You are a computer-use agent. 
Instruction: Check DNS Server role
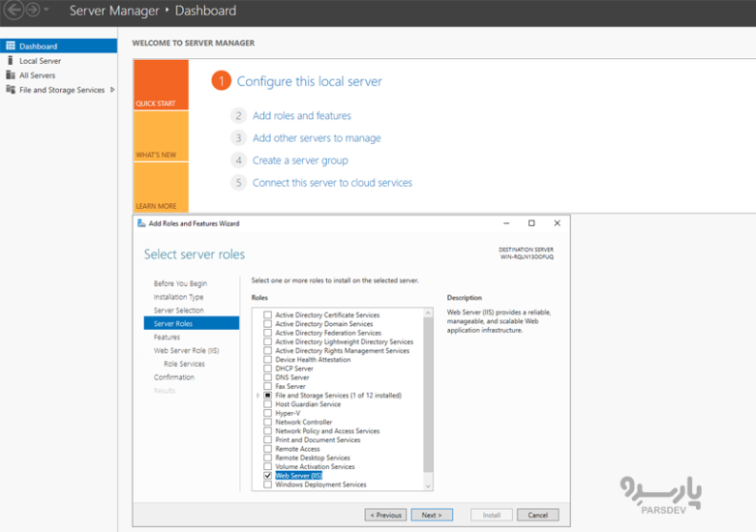tap(267, 377)
